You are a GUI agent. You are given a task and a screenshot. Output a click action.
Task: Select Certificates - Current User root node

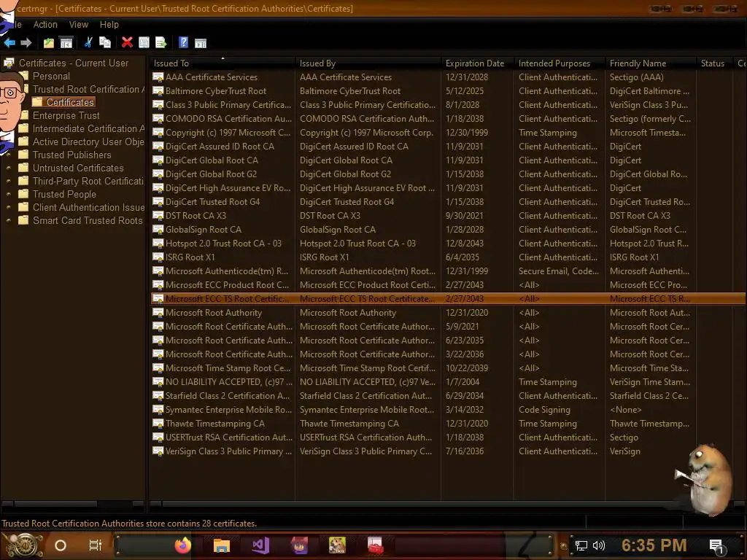tap(74, 63)
